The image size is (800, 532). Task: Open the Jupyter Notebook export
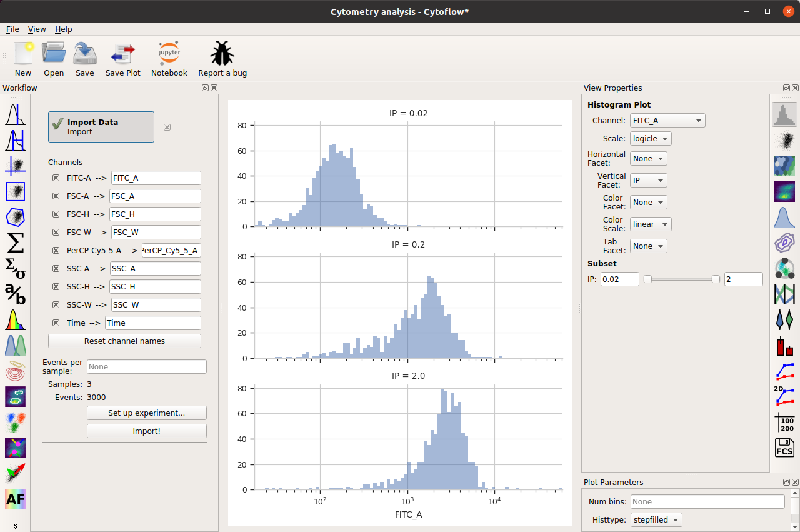169,59
